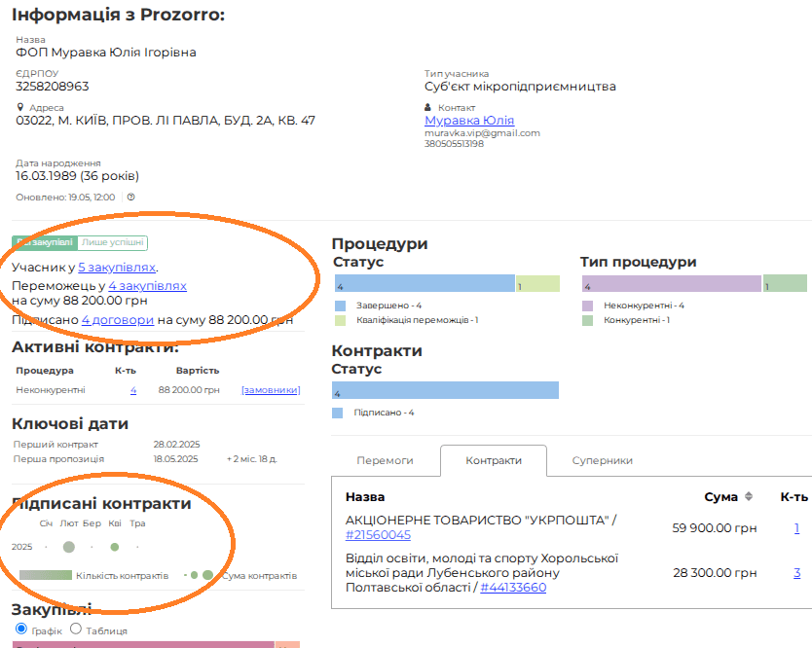The width and height of the screenshot is (812, 648).
Task: Click the purple Неконкурентні procedure bar
Action: click(x=671, y=284)
